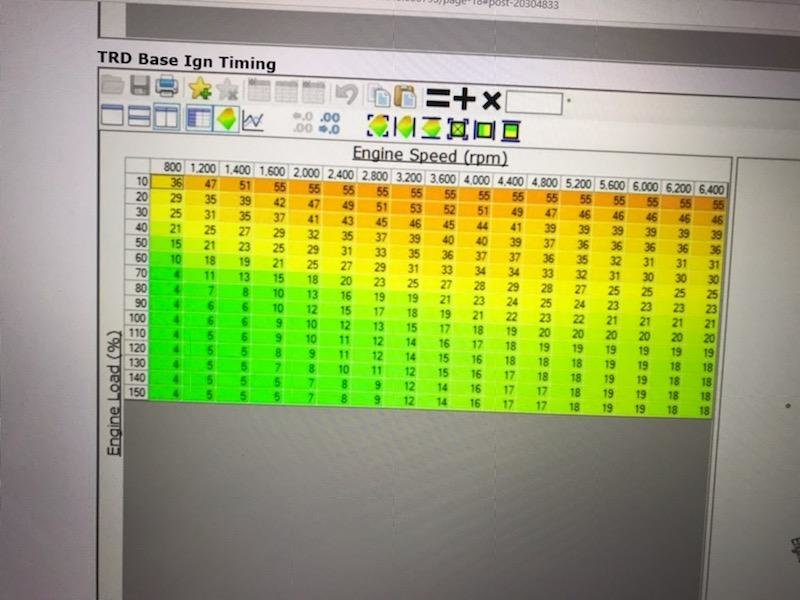
Task: Paste values with the clipboard icon
Action: (406, 96)
